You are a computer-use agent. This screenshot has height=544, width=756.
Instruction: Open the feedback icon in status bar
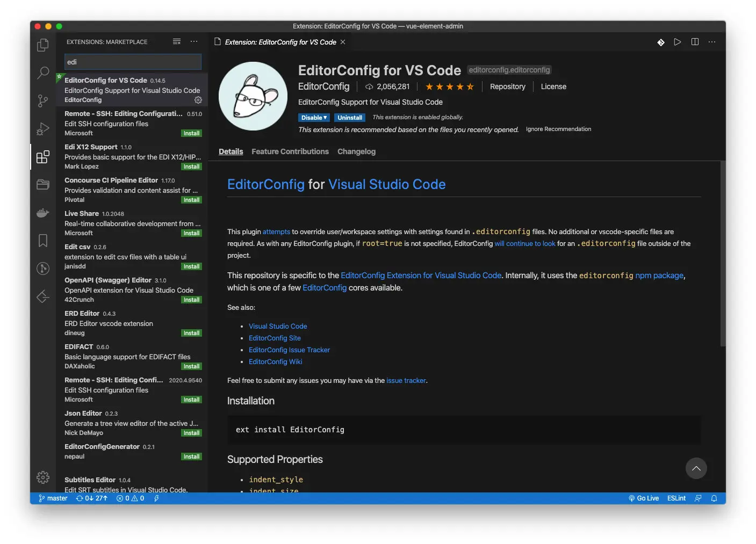pos(698,498)
